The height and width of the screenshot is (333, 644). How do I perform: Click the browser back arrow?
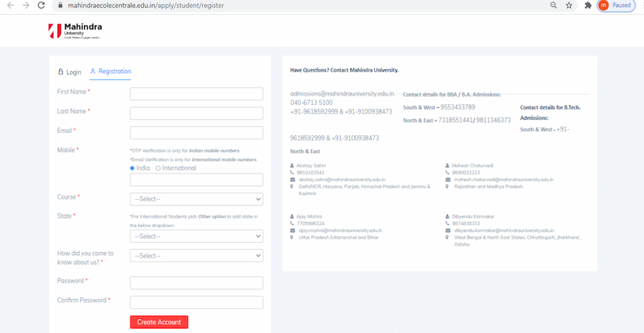point(8,5)
